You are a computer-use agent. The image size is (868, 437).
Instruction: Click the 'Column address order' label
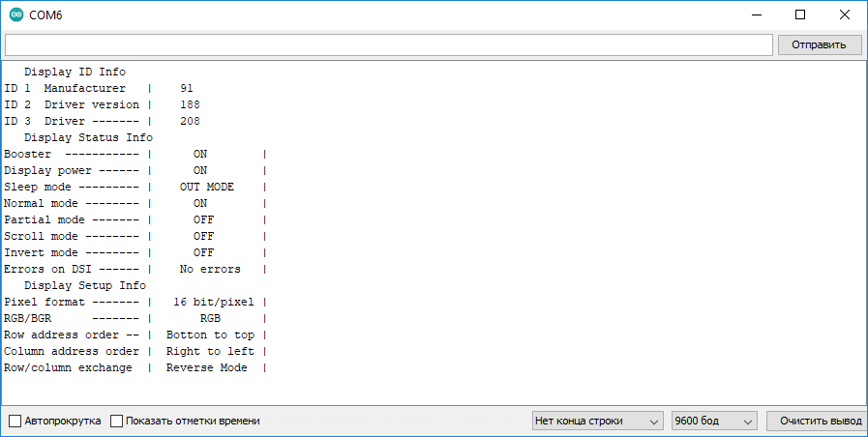point(72,352)
